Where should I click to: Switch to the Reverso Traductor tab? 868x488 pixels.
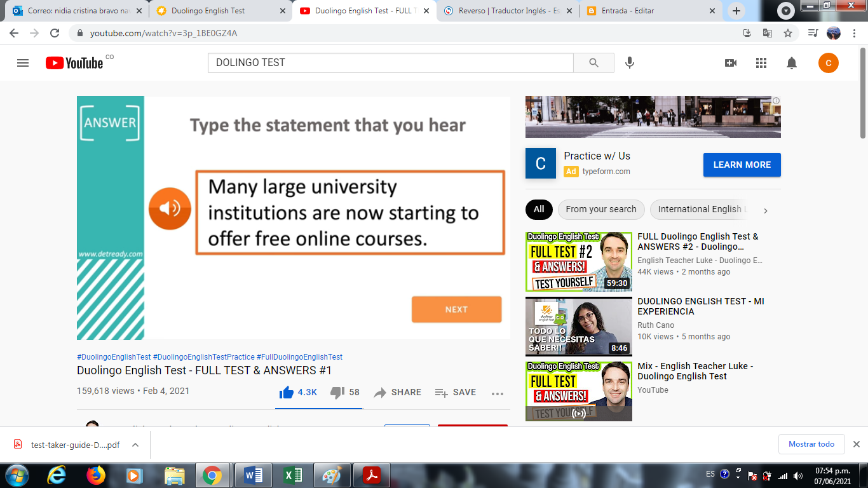click(508, 11)
